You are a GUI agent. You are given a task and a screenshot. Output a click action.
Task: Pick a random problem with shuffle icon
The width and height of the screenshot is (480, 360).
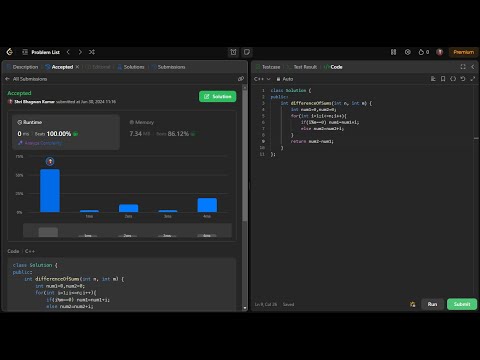(92, 52)
